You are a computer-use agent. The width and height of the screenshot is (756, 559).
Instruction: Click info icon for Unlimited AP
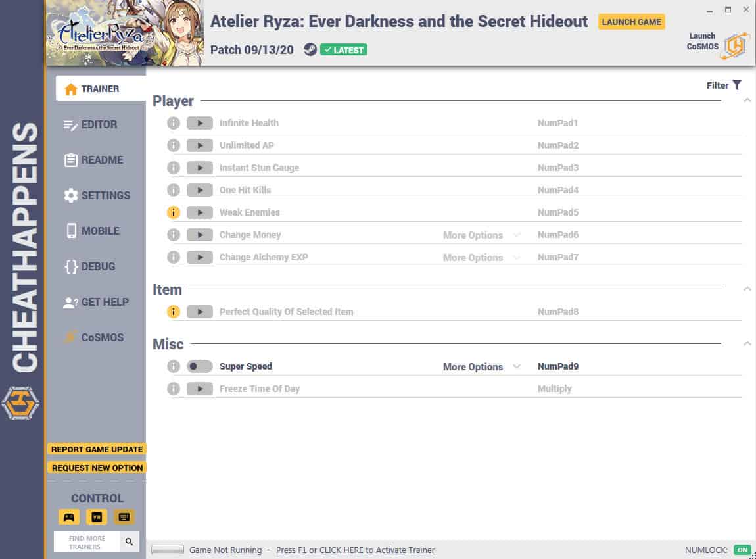tap(174, 145)
